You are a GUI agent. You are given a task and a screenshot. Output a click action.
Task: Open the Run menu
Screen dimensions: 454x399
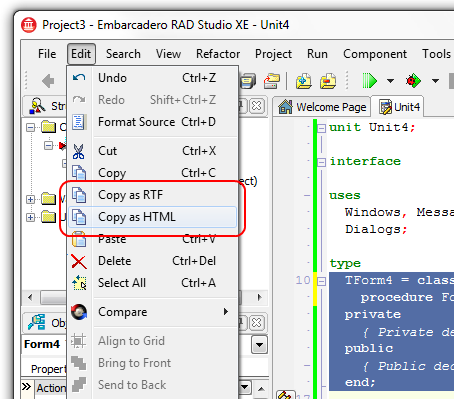(317, 54)
